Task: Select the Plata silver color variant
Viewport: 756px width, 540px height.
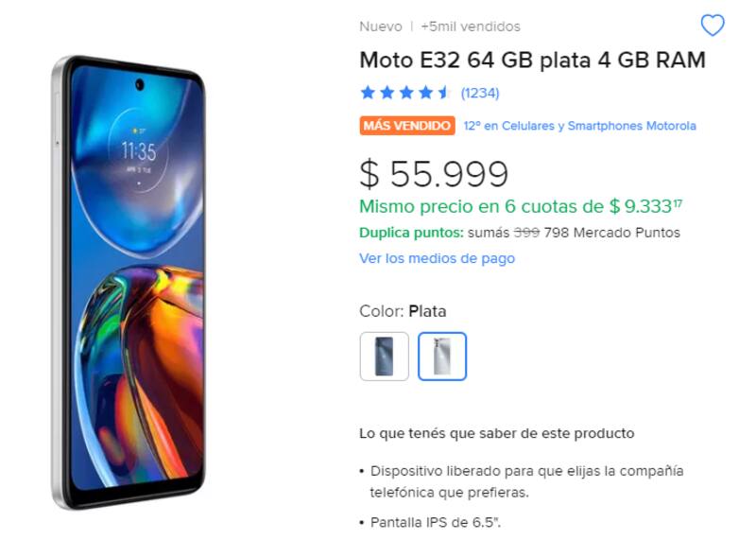Action: coord(442,357)
